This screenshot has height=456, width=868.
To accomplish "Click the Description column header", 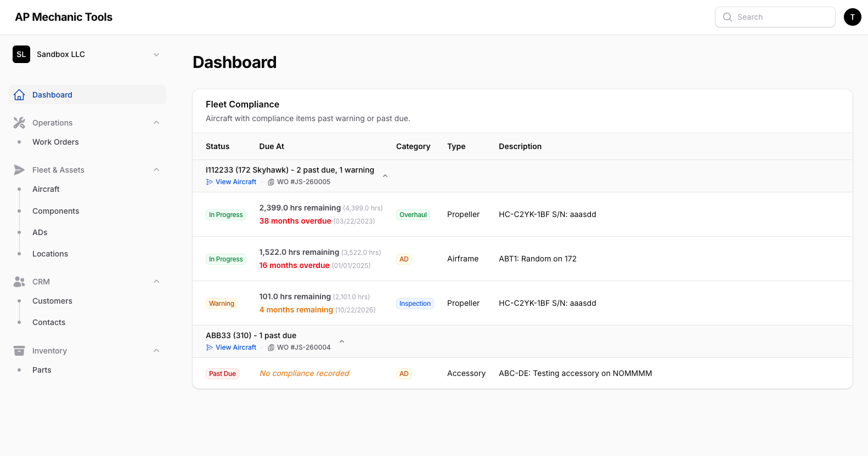I will point(520,146).
